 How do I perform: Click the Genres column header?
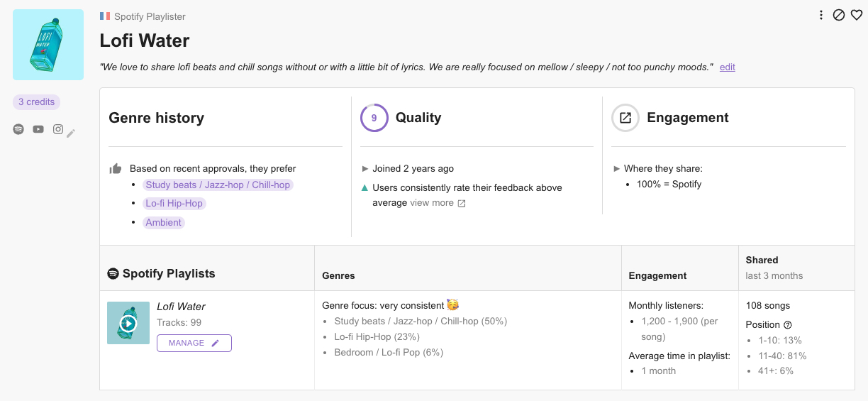point(338,275)
